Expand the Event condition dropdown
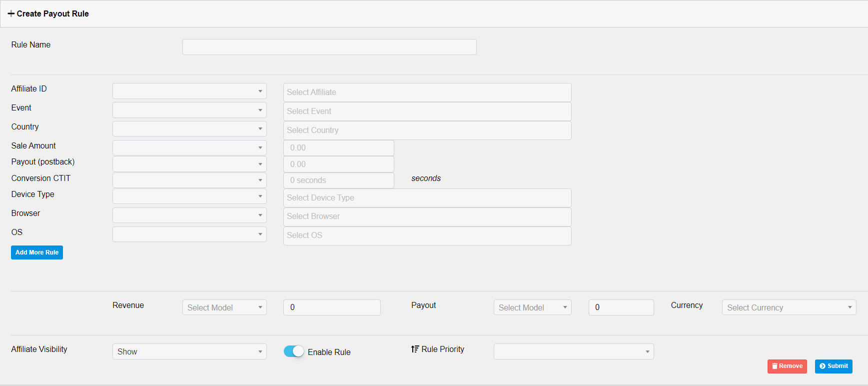This screenshot has width=868, height=386. (x=189, y=110)
